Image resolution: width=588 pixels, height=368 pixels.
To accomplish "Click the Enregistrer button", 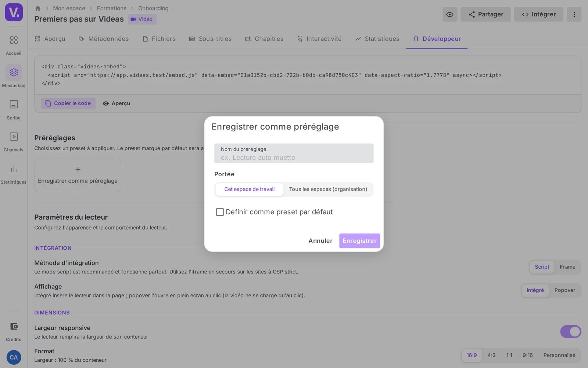I will point(359,241).
